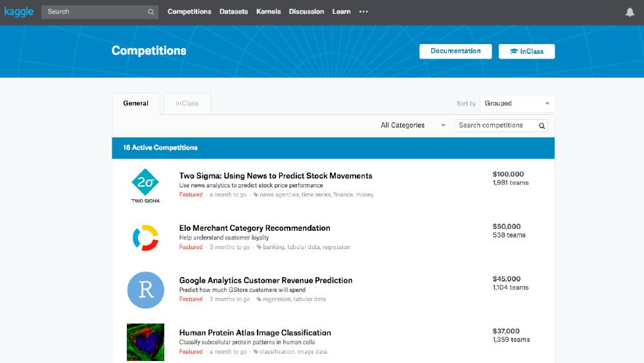This screenshot has height=363, width=644.
Task: Click the Two Sigma competition logo
Action: tap(145, 185)
